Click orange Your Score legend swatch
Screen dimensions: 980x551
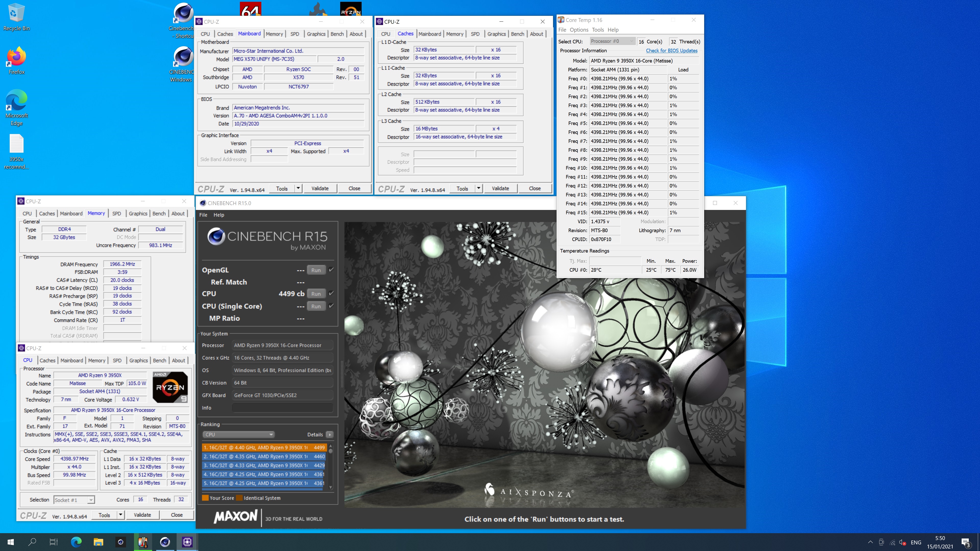[x=205, y=498]
